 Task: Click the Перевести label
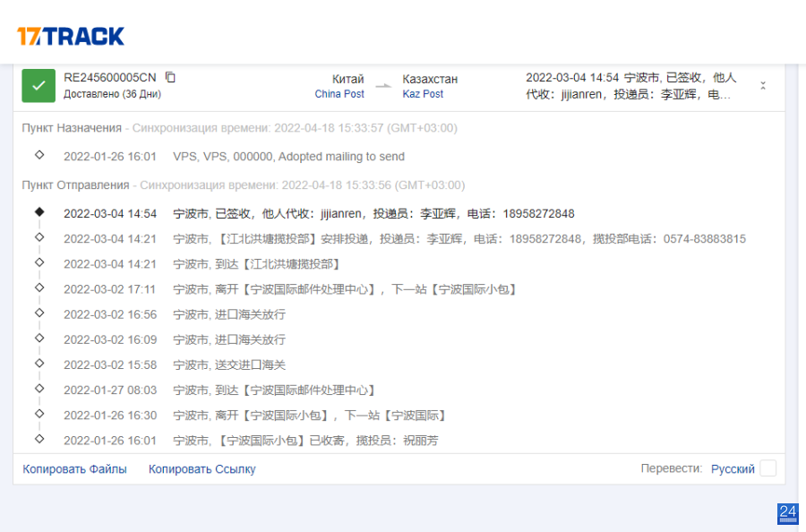[672, 468]
